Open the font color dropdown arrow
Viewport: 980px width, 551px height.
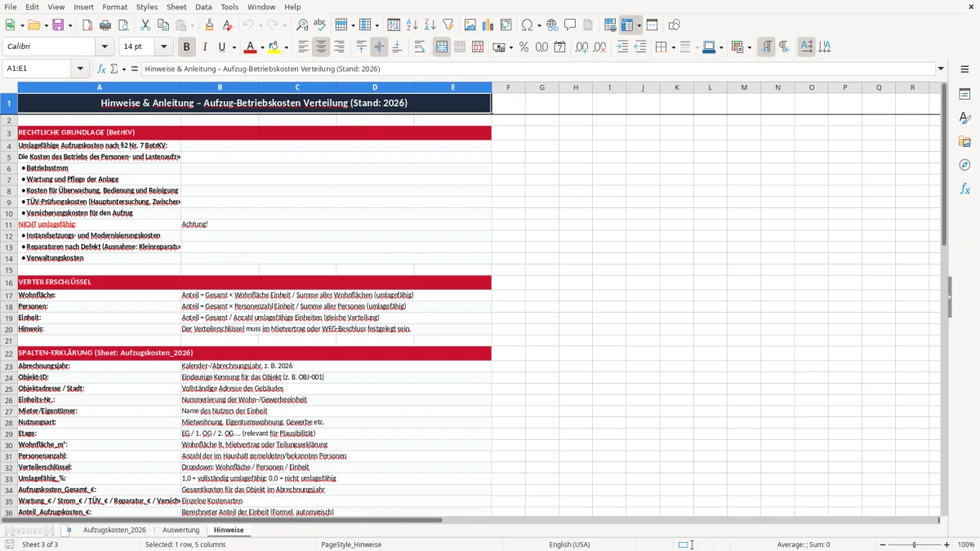pyautogui.click(x=262, y=47)
